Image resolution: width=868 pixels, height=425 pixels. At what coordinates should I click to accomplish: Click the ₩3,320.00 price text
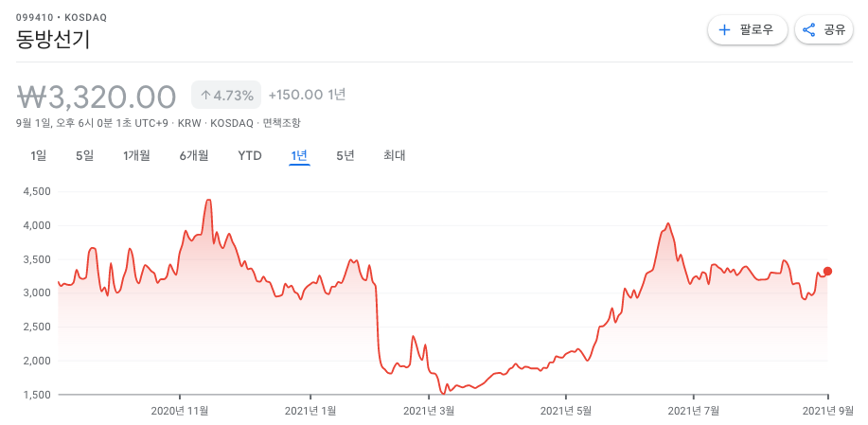pyautogui.click(x=97, y=97)
